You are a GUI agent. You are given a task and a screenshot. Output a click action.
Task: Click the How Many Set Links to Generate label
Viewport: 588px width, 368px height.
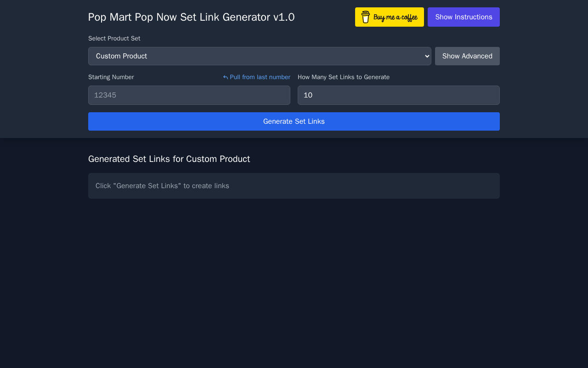pos(344,77)
